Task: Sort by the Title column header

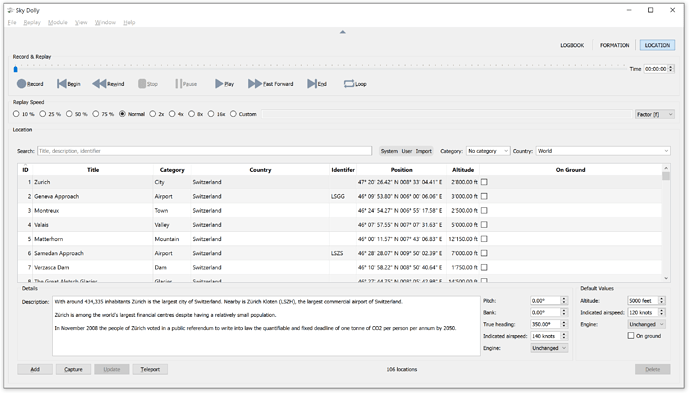Action: click(x=93, y=170)
